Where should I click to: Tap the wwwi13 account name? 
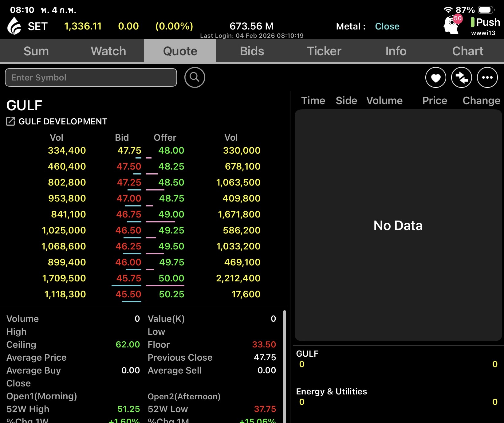point(483,33)
